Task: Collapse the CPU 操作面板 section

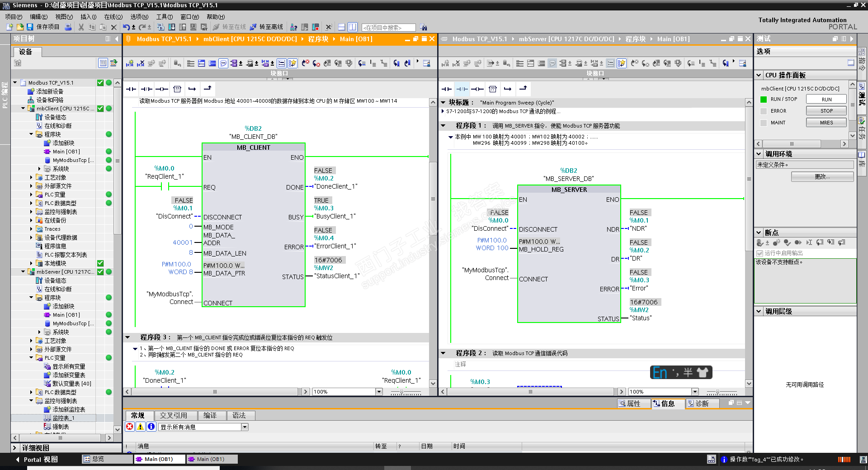Action: pyautogui.click(x=759, y=75)
